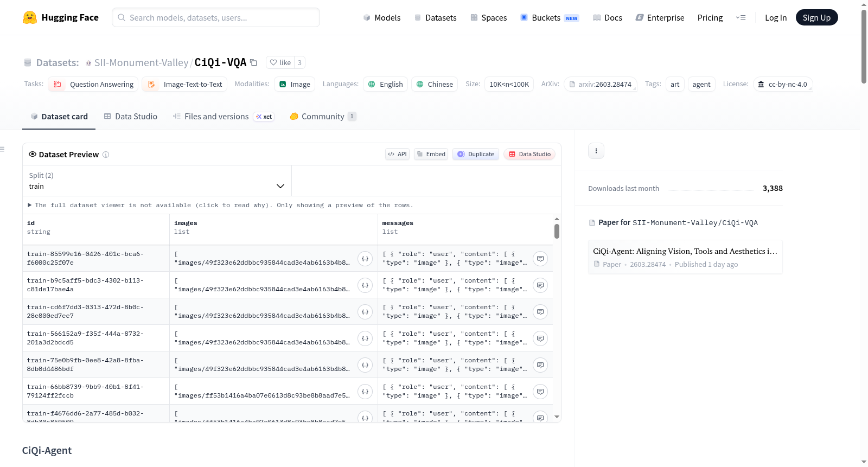
Task: Select the Image modality tag
Action: (295, 84)
